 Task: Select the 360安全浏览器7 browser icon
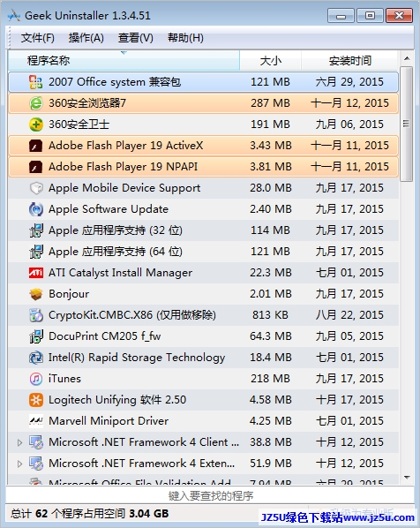36,103
